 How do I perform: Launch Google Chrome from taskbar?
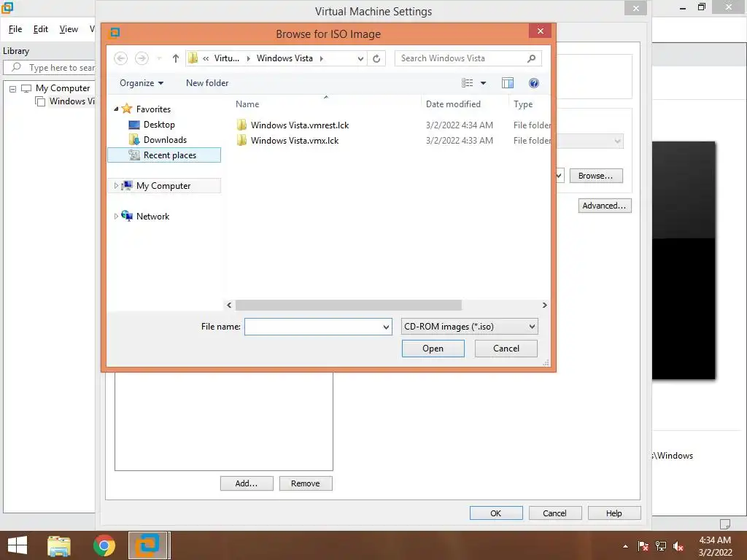tap(104, 545)
